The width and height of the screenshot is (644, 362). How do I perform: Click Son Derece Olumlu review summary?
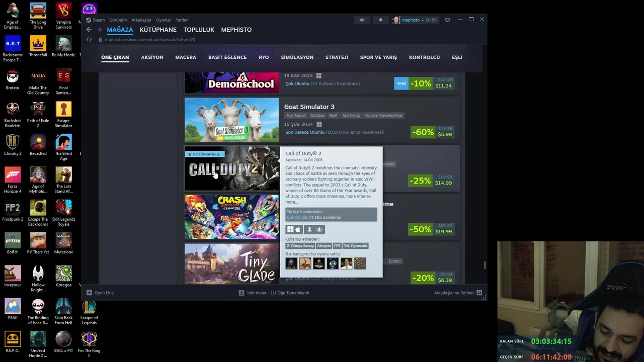[x=304, y=132]
